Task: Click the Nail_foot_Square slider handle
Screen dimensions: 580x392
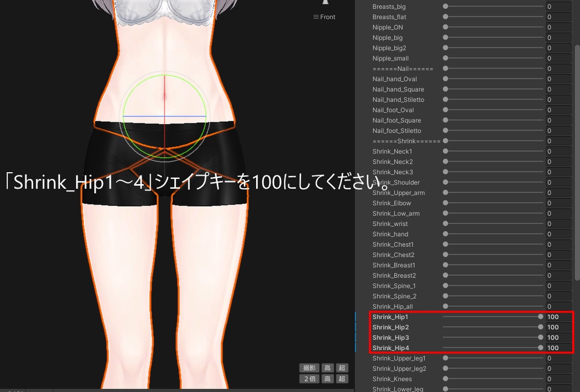Action: 445,121
